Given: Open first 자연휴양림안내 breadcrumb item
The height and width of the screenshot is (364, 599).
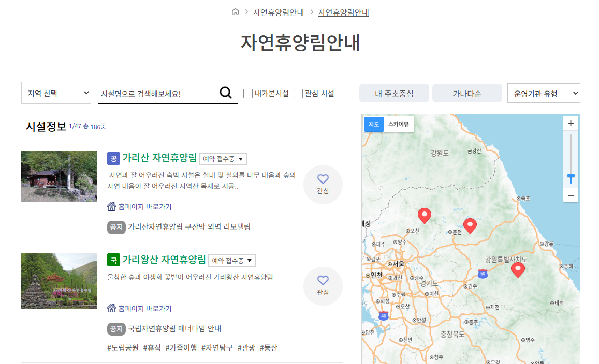Looking at the screenshot, I should 279,12.
